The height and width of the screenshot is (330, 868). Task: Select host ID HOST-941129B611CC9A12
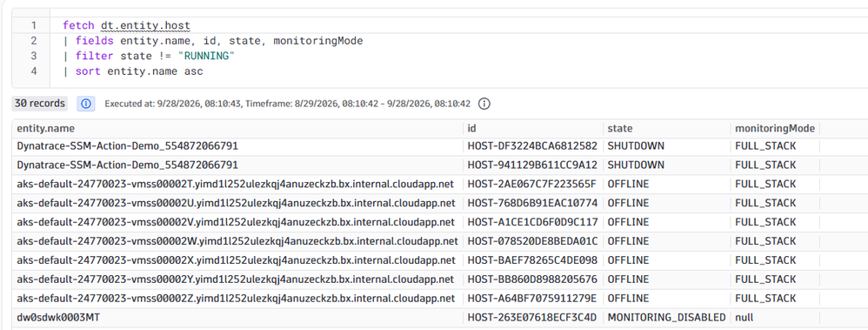coord(532,165)
